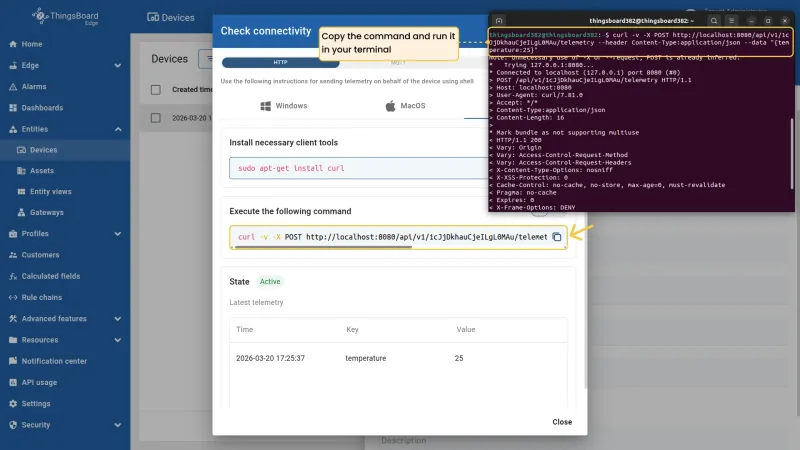
Task: Click the Time column header
Action: (x=244, y=330)
